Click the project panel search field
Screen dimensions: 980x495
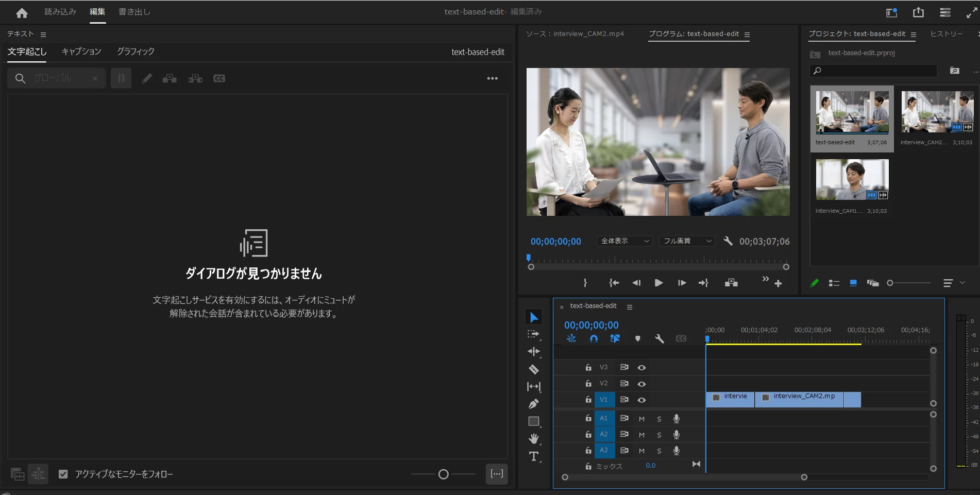coord(873,71)
